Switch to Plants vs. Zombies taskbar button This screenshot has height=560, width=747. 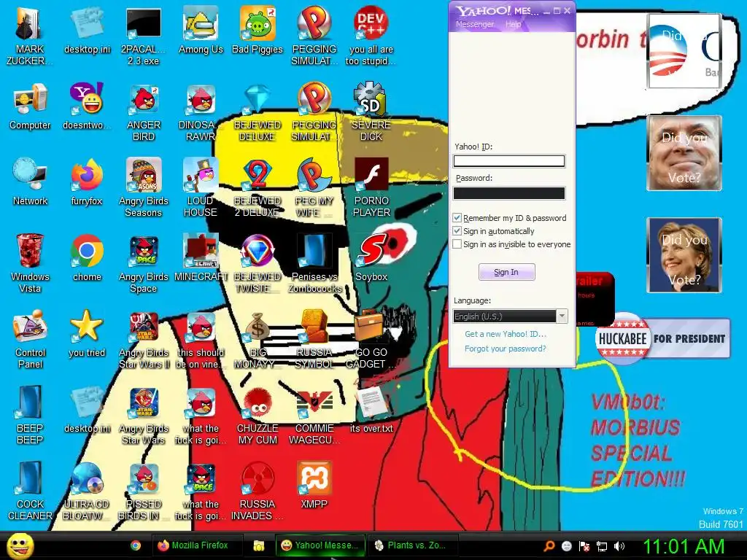[x=411, y=545]
